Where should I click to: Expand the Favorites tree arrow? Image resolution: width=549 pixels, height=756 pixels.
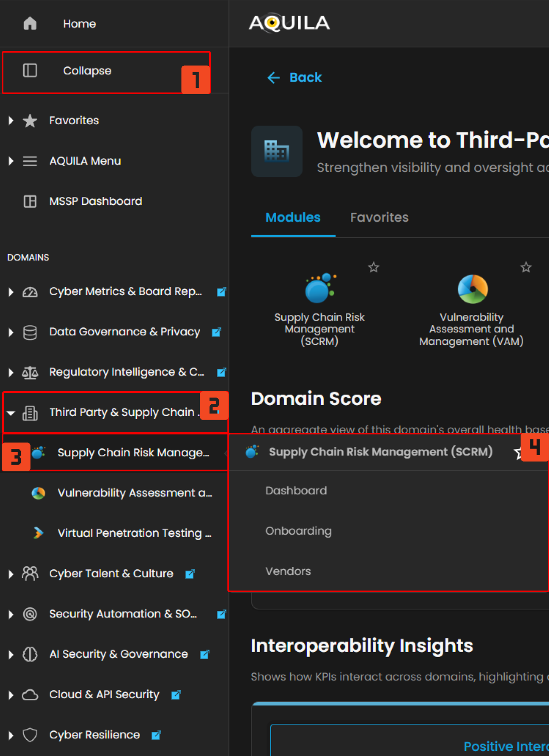pos(11,120)
